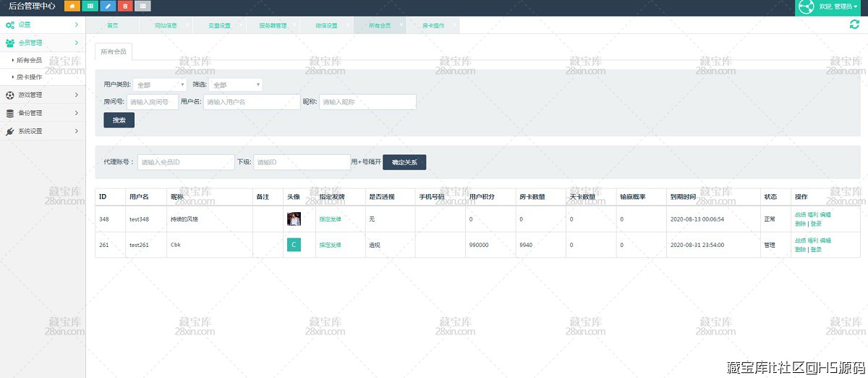The width and height of the screenshot is (868, 378).
Task: Click the gray list icon button
Action: tap(142, 6)
